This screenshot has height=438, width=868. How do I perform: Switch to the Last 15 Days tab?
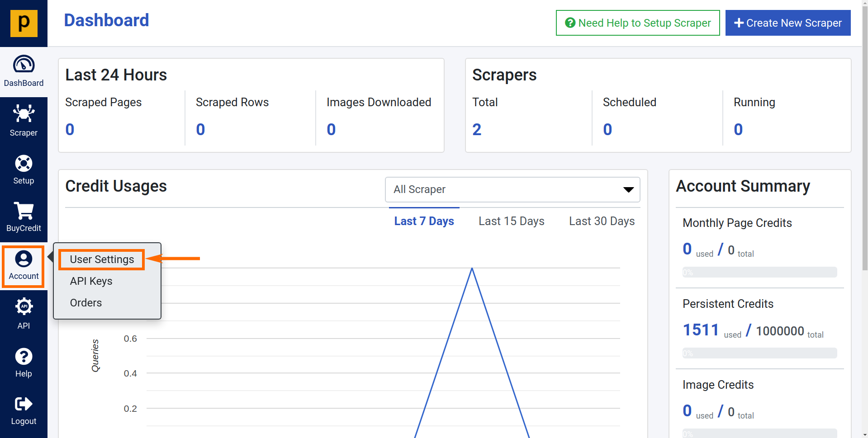click(x=511, y=221)
